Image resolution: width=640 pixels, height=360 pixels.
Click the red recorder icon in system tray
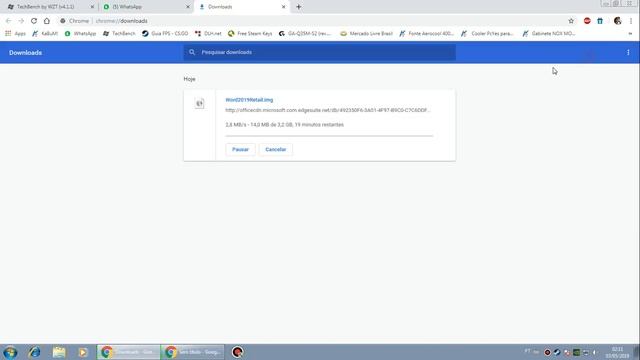(x=547, y=352)
